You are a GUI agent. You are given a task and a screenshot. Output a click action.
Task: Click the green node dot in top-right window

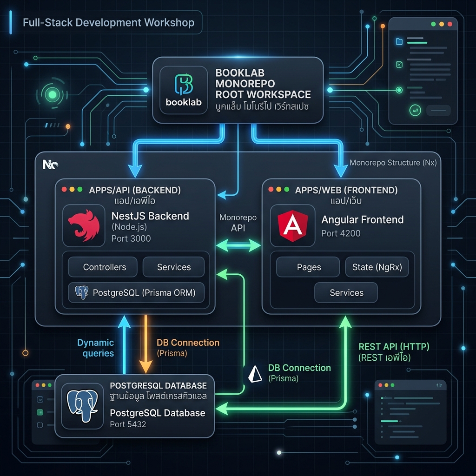[x=399, y=90]
